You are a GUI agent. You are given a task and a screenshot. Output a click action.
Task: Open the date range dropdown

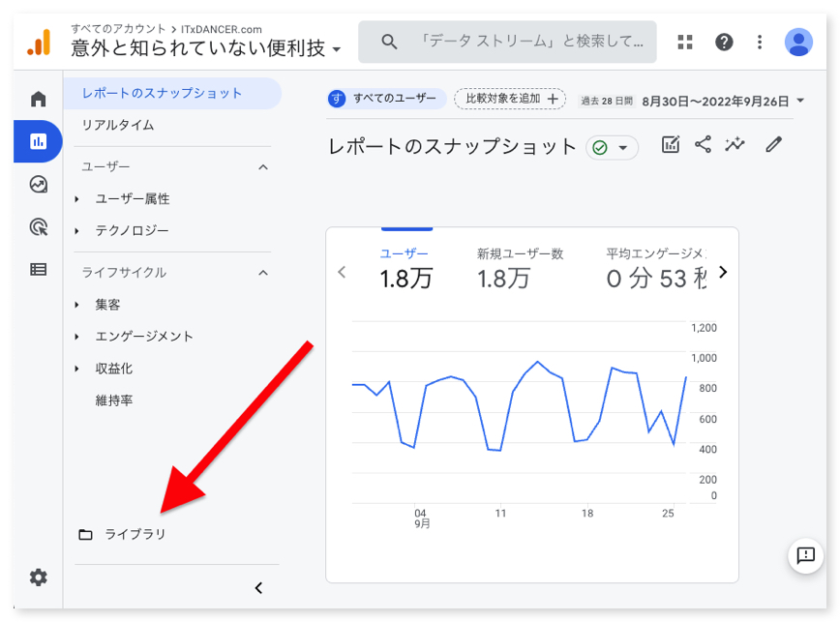[x=722, y=100]
